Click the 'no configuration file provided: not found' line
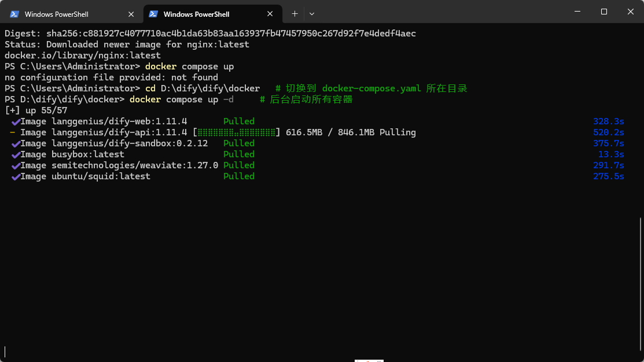The width and height of the screenshot is (644, 362). 111,77
